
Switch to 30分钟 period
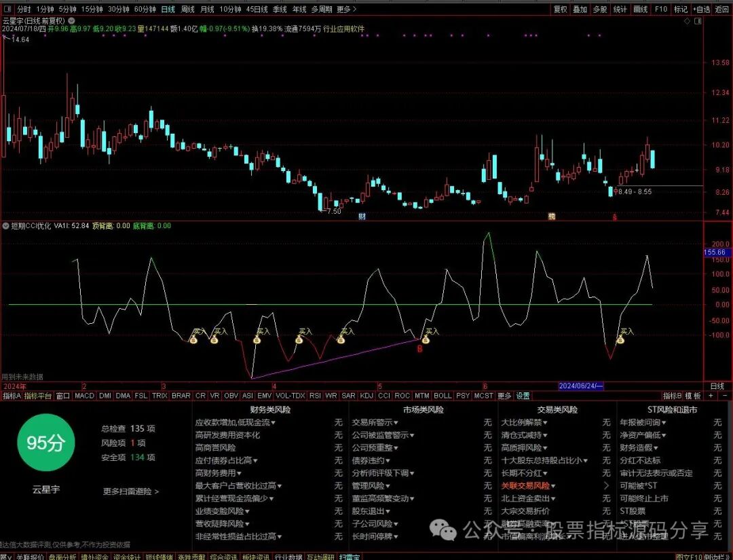point(118,10)
